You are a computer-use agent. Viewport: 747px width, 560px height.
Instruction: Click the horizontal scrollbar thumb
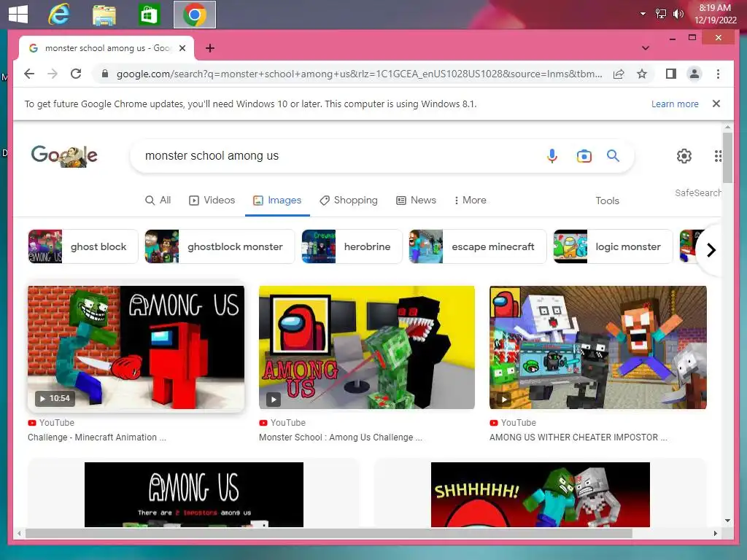coord(329,533)
